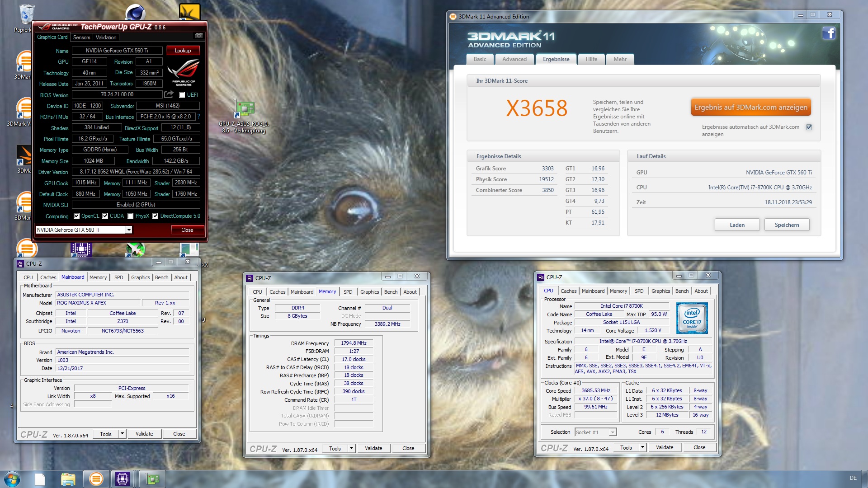Screen dimensions: 868x488
Task: Click Tools button in Memory CPU-Z window
Action: tap(335, 448)
